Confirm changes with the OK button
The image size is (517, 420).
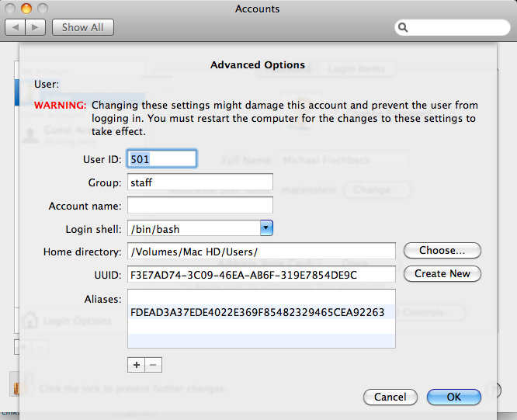pyautogui.click(x=453, y=397)
